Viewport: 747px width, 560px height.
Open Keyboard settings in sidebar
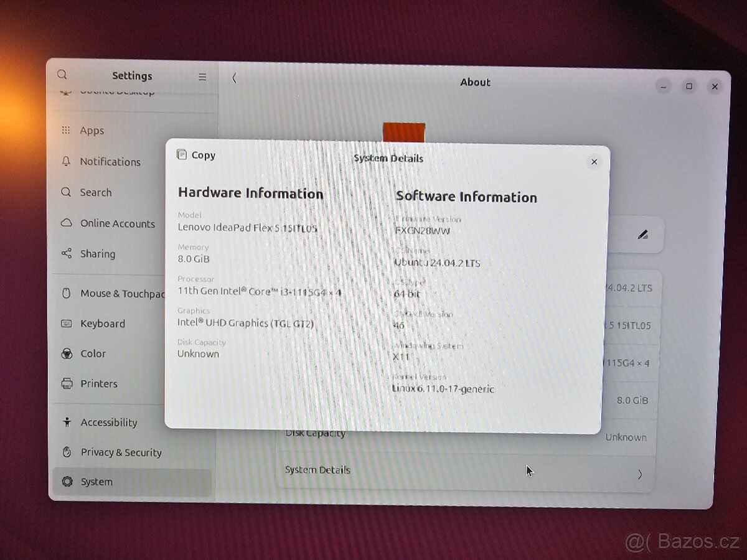[x=65, y=324]
